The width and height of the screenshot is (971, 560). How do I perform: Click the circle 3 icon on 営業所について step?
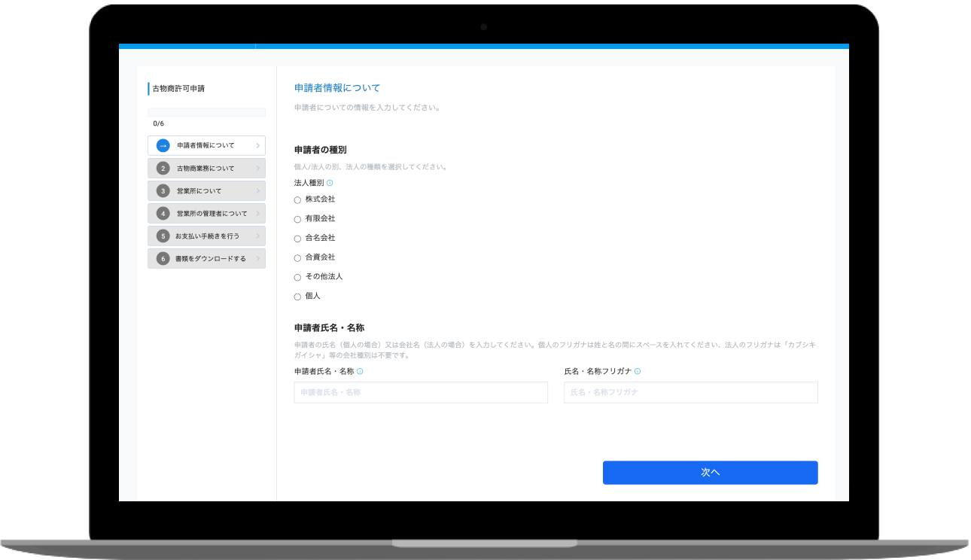pos(163,190)
